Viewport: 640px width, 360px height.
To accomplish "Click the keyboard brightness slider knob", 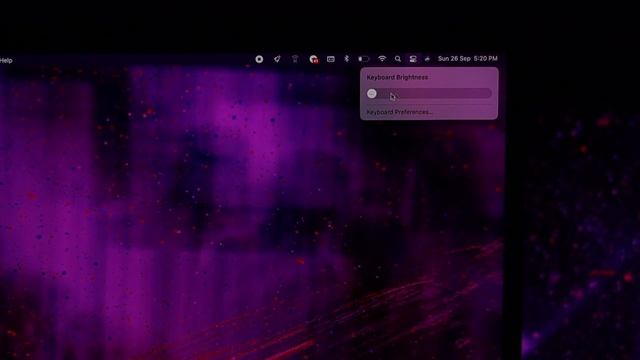I will [372, 93].
